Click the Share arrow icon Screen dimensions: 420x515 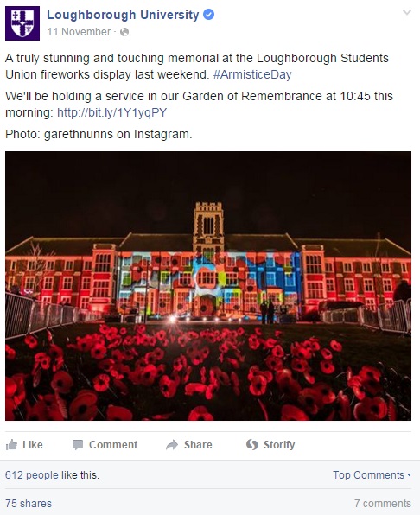pyautogui.click(x=172, y=445)
